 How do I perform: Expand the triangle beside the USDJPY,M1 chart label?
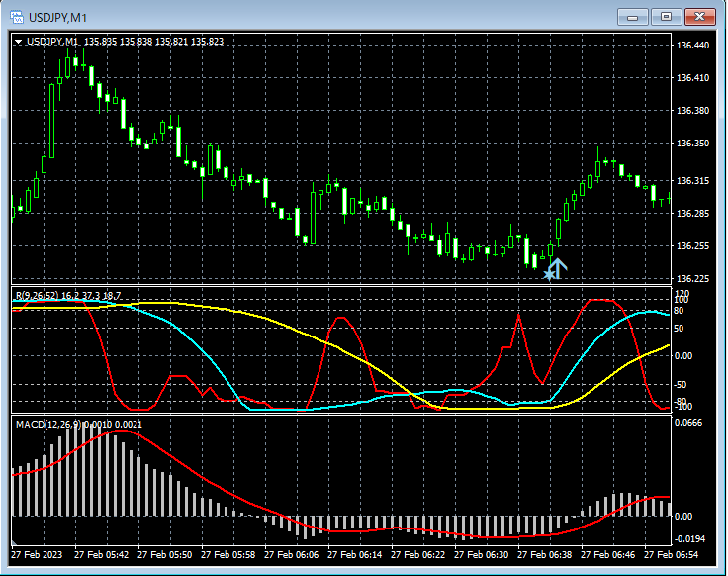(x=19, y=42)
